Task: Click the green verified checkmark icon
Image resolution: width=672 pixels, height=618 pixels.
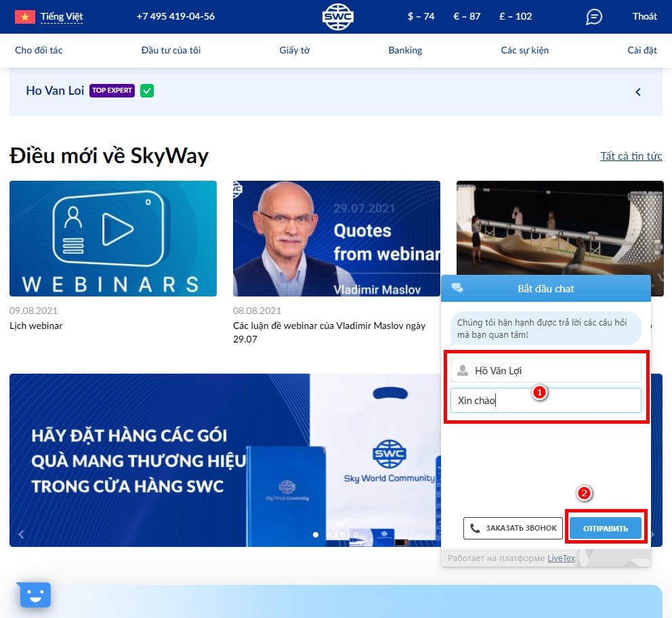Action: (x=147, y=91)
